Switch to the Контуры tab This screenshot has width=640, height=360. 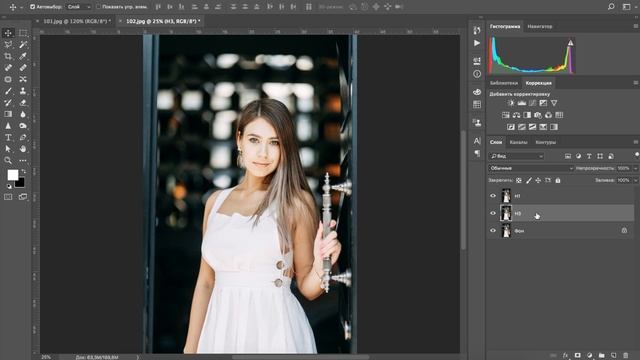pyautogui.click(x=545, y=142)
